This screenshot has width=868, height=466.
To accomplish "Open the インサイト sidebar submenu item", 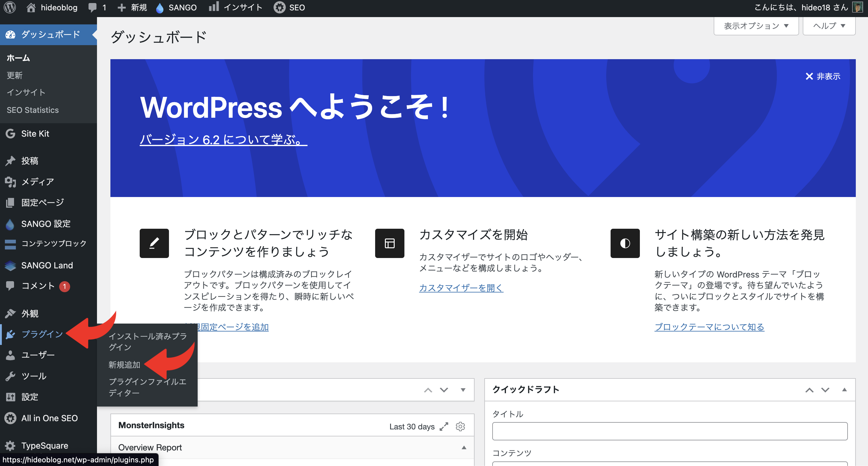I will (x=26, y=92).
